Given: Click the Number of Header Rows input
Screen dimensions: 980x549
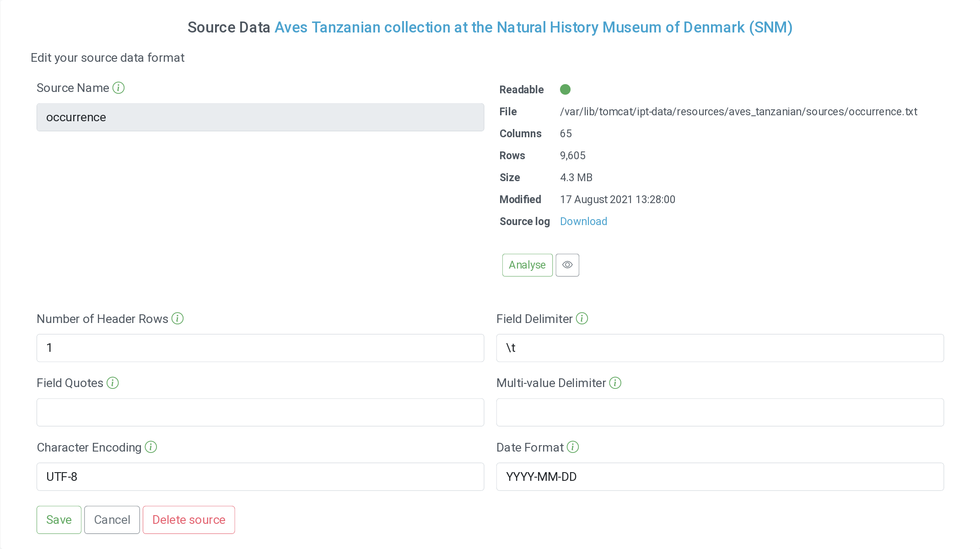Looking at the screenshot, I should click(260, 348).
